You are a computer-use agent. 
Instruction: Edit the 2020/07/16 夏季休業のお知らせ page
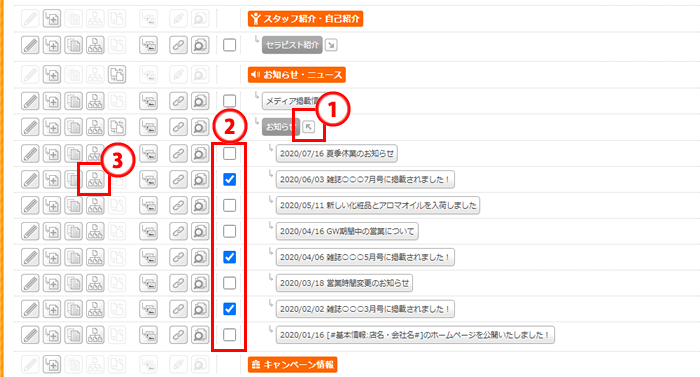30,154
